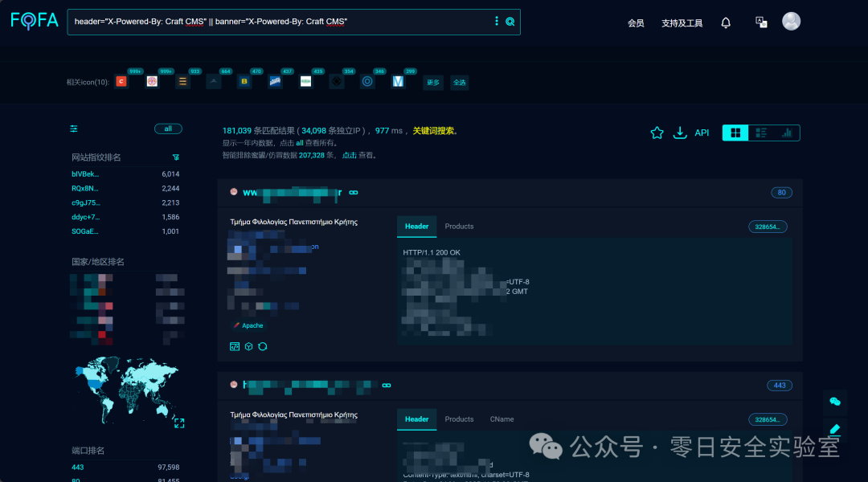This screenshot has width=868, height=482.
Task: Click the Apache product tag
Action: 248,326
